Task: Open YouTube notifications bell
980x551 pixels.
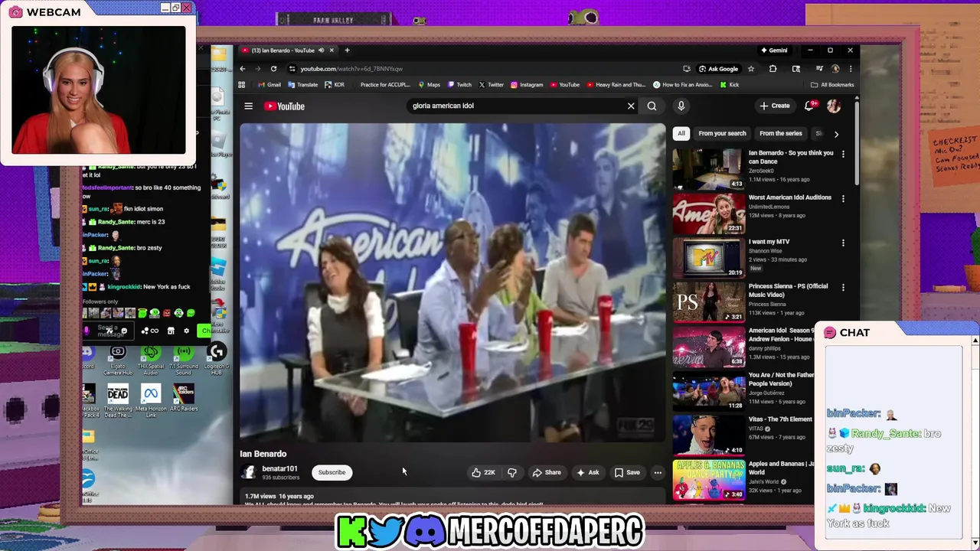Action: click(812, 106)
